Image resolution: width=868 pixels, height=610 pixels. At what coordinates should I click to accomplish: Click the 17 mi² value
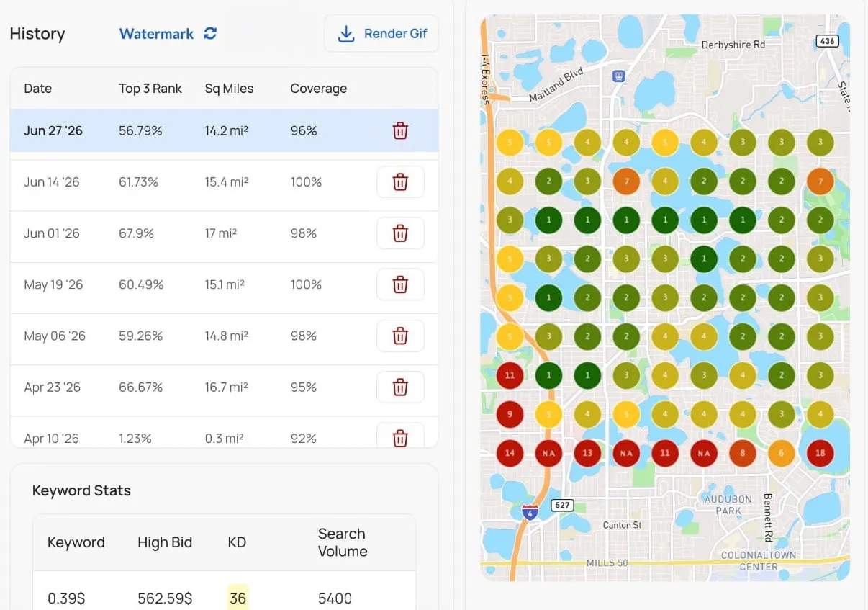click(x=221, y=233)
